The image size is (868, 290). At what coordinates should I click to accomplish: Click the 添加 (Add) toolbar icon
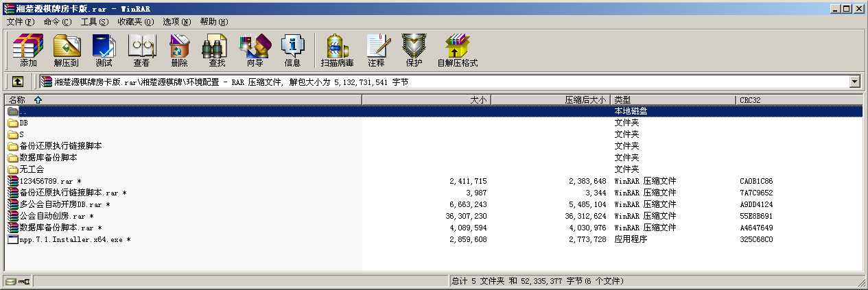pos(28,46)
